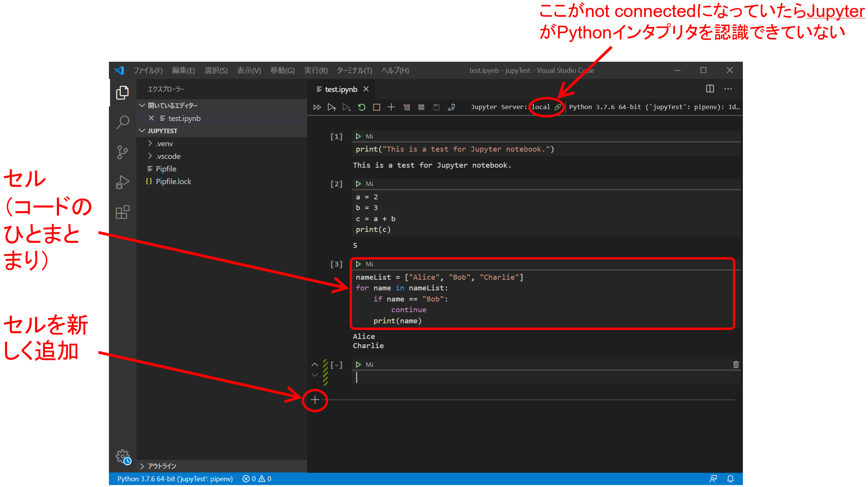Image resolution: width=868 pixels, height=487 pixels.
Task: Select the test.ipynb editor tab
Action: click(x=341, y=89)
